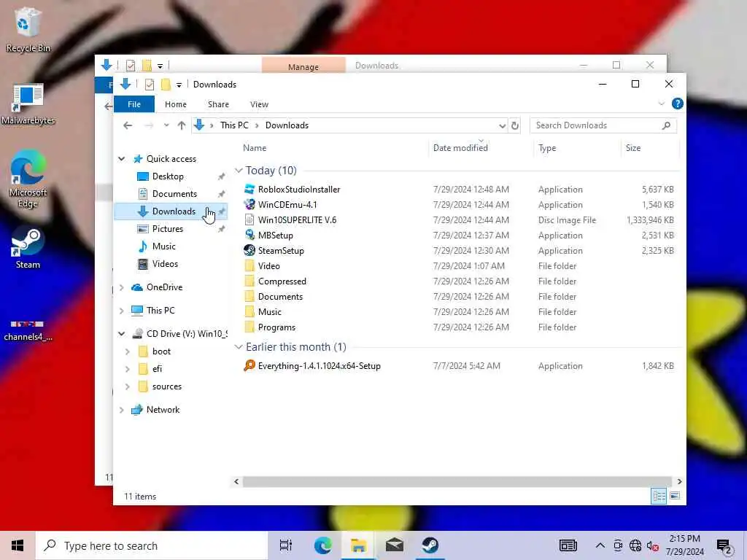Click the scroll right arrow

[679, 481]
